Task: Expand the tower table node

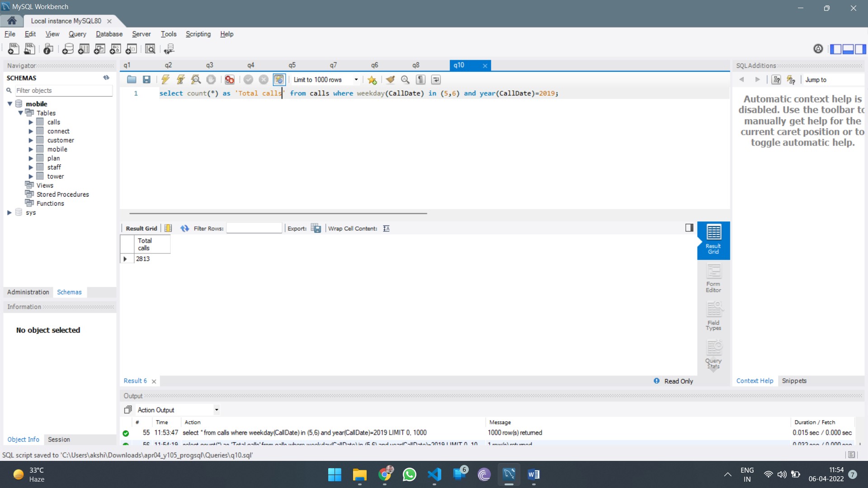Action: pos(31,176)
